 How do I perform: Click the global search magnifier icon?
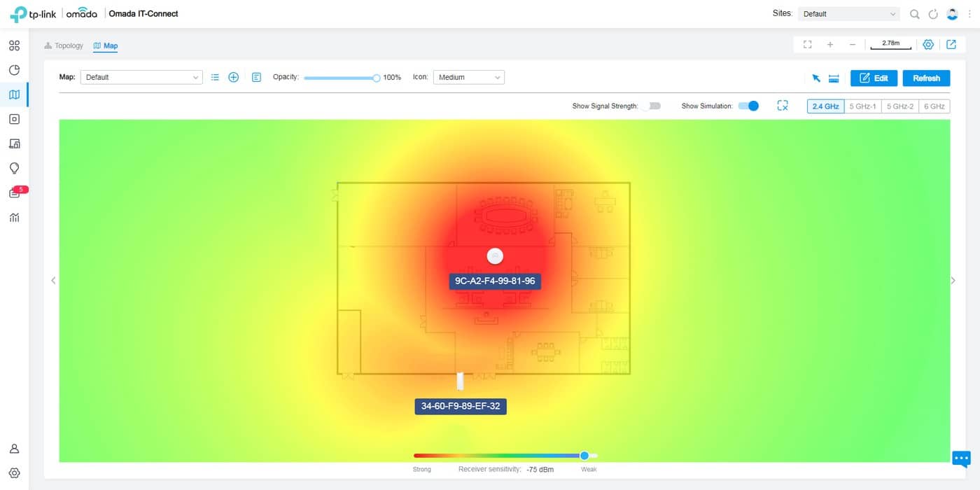[x=914, y=14]
